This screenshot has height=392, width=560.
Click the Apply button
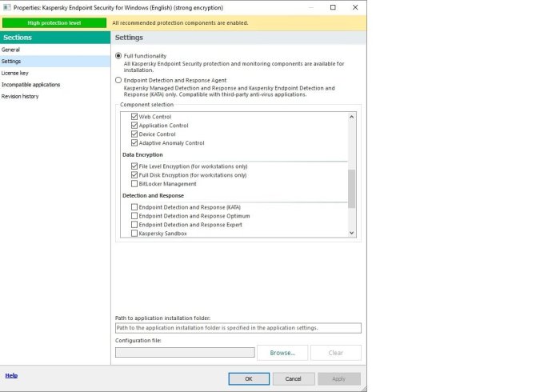click(339, 378)
